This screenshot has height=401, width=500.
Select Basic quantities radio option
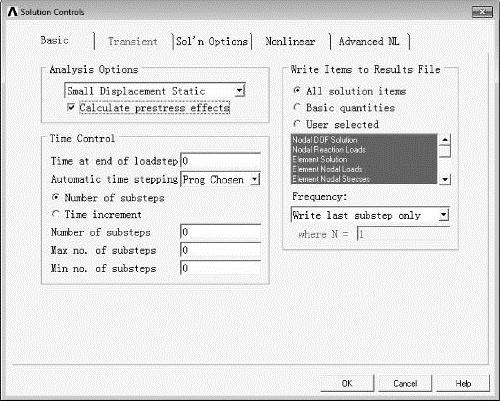click(297, 107)
